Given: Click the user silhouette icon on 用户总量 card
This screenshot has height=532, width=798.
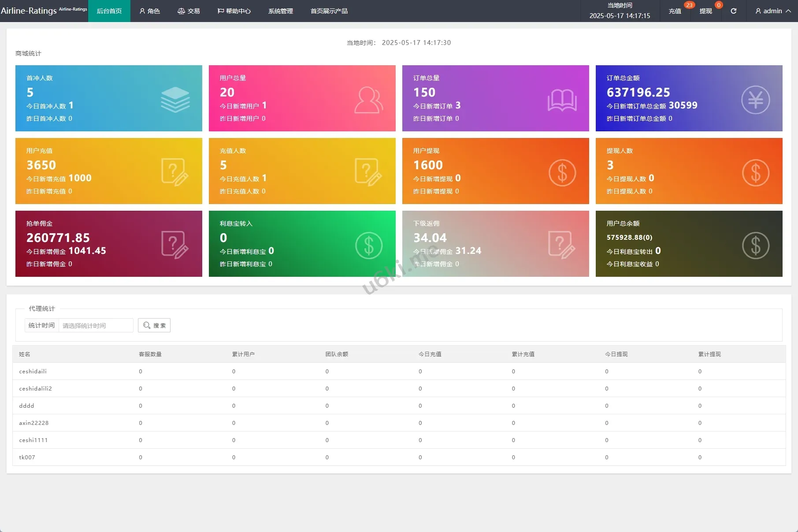Looking at the screenshot, I should coord(368,100).
